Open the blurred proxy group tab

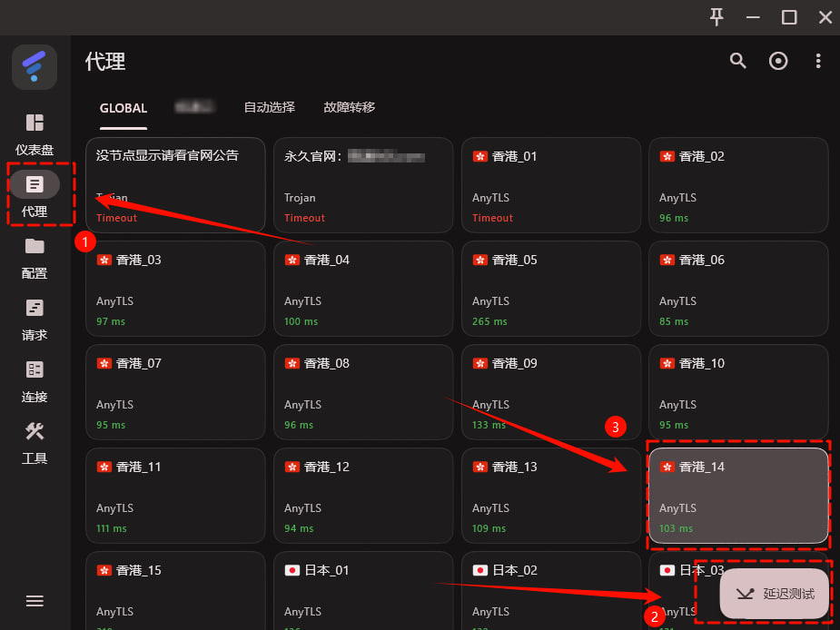point(195,107)
